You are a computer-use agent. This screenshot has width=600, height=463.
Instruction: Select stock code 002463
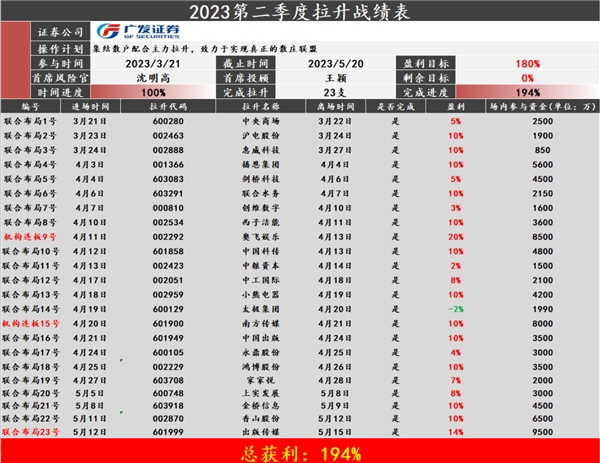click(x=168, y=136)
